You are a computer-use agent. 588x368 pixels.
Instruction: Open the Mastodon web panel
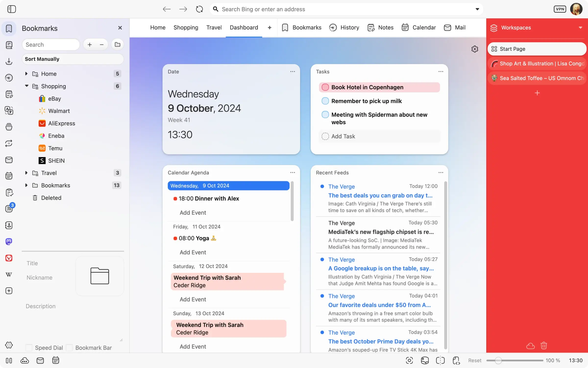[x=9, y=242]
